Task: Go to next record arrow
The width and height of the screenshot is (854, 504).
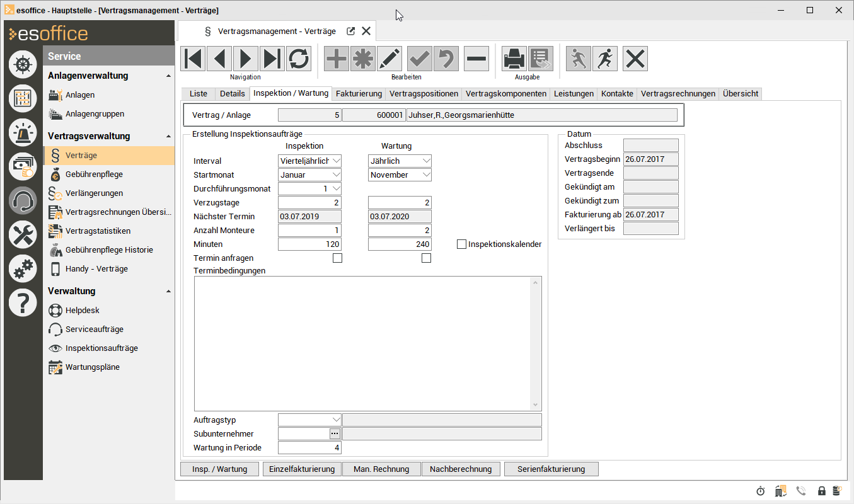Action: coord(246,59)
